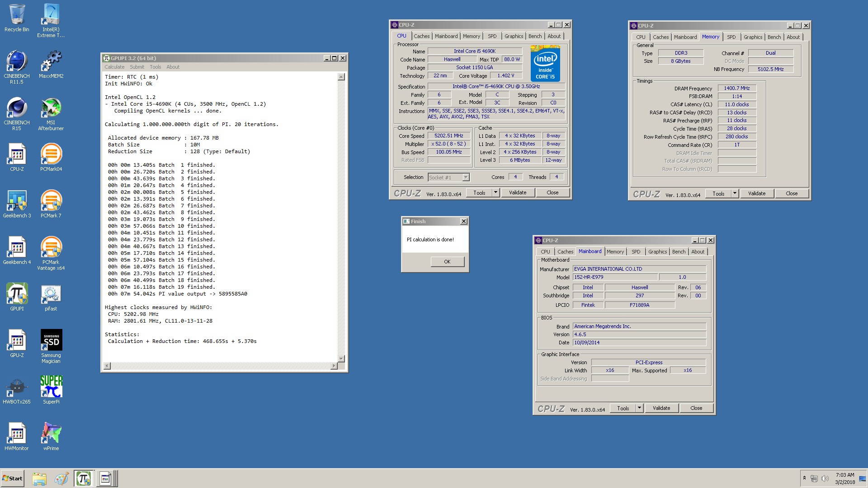Click Validate in Mainboard window

click(661, 408)
